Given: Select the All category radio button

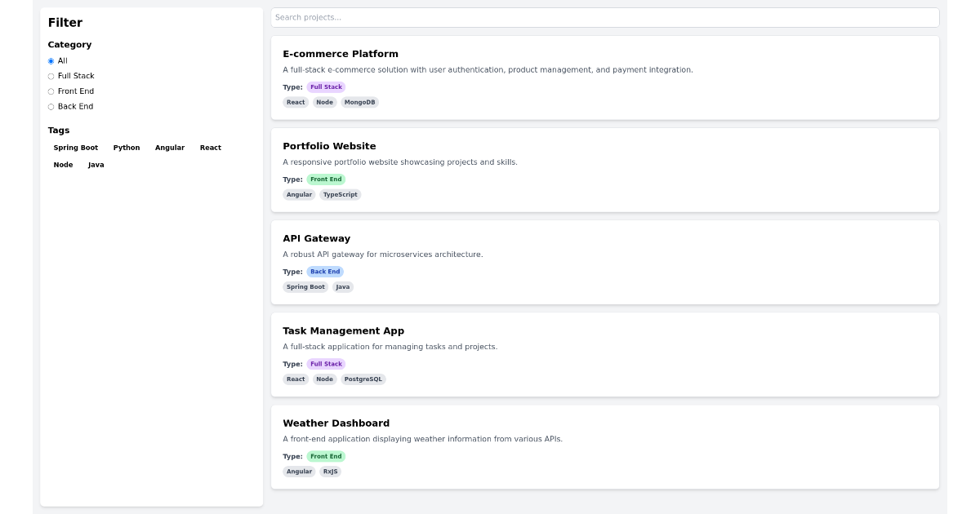Looking at the screenshot, I should 51,60.
